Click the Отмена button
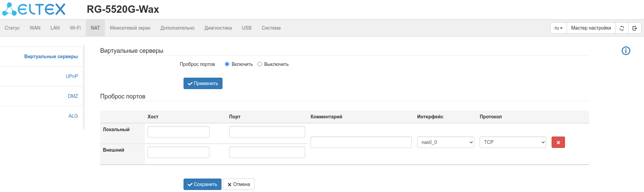644x192 pixels. pos(238,184)
